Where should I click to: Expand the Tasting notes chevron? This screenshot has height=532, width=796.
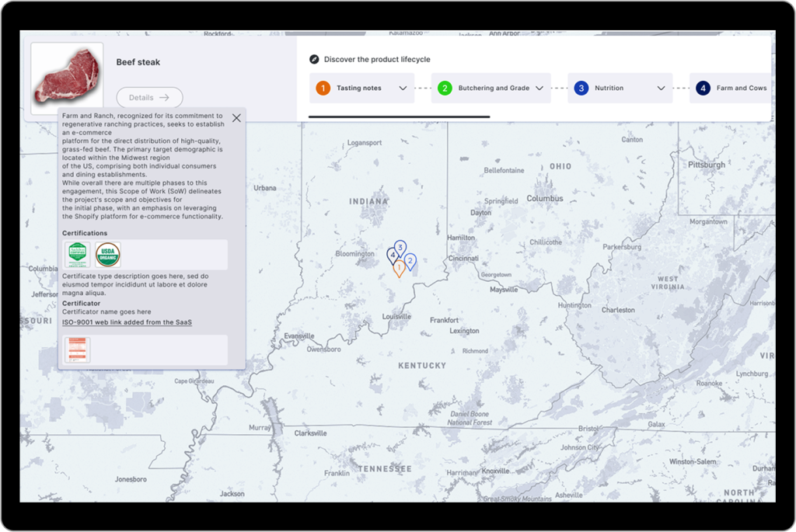click(x=403, y=89)
